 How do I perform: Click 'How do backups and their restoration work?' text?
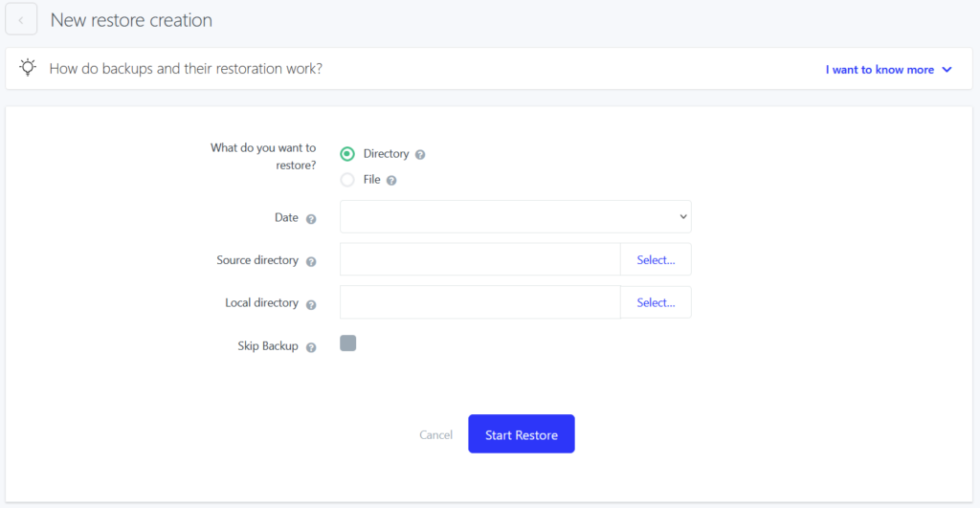(x=186, y=68)
